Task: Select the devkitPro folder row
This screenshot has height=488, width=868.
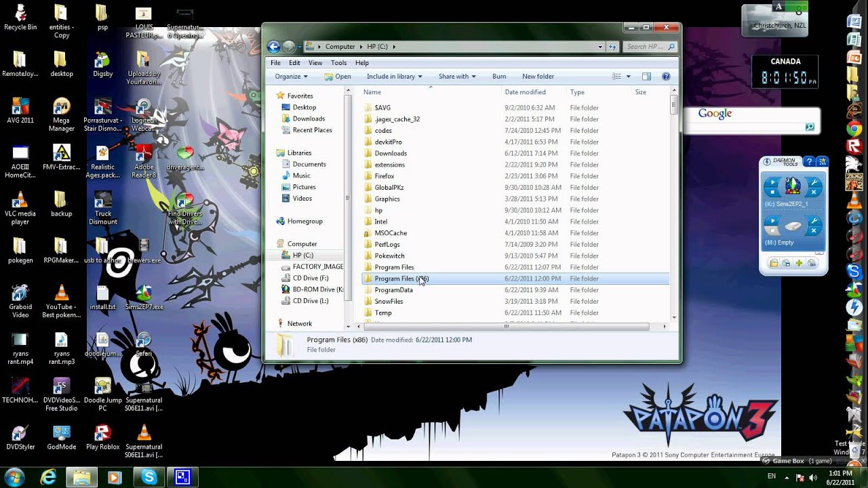Action: 515,142
